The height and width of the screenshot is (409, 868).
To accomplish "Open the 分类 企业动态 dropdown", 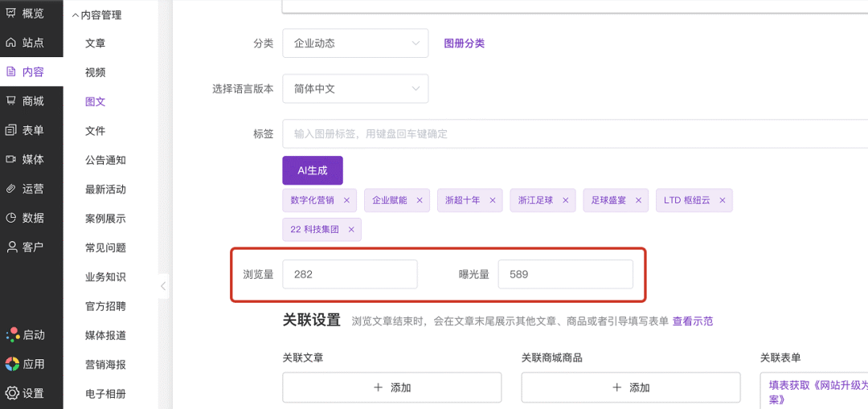I will pyautogui.click(x=355, y=43).
